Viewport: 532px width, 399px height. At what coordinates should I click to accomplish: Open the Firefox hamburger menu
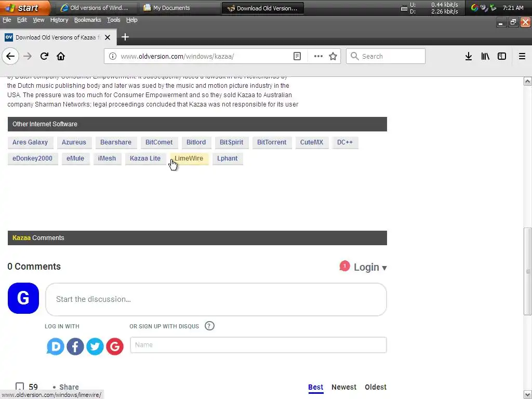click(522, 56)
